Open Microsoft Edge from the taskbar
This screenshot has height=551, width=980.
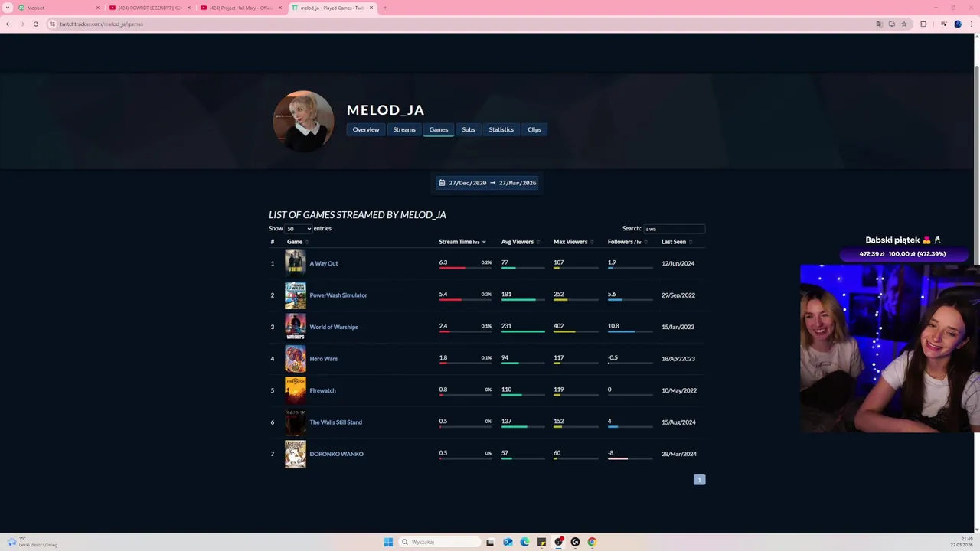(524, 542)
